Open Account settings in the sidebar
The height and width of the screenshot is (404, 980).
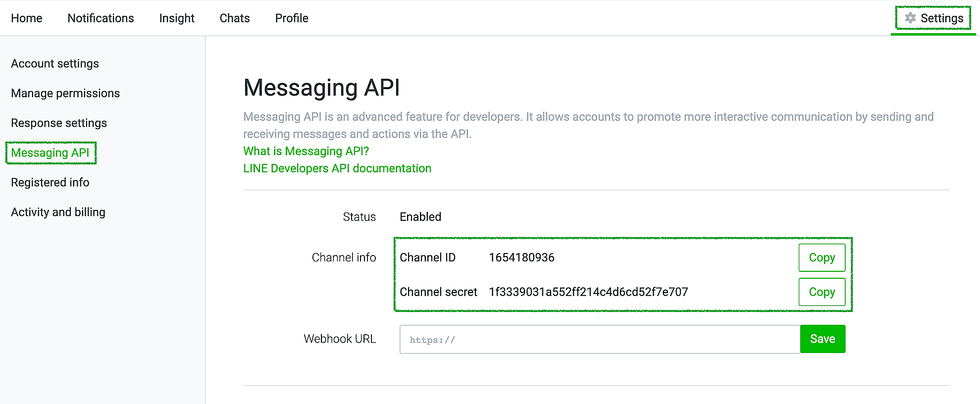point(55,64)
